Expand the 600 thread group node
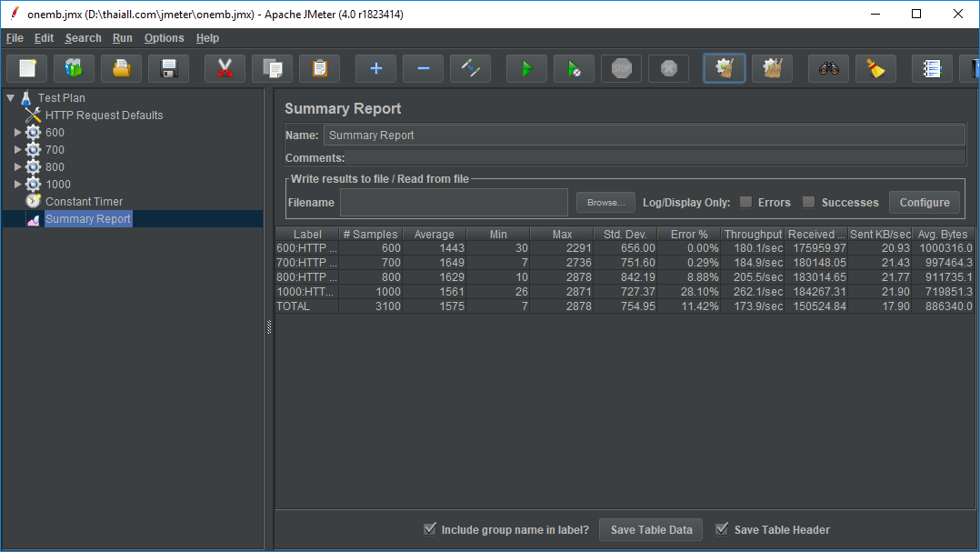 pyautogui.click(x=17, y=133)
